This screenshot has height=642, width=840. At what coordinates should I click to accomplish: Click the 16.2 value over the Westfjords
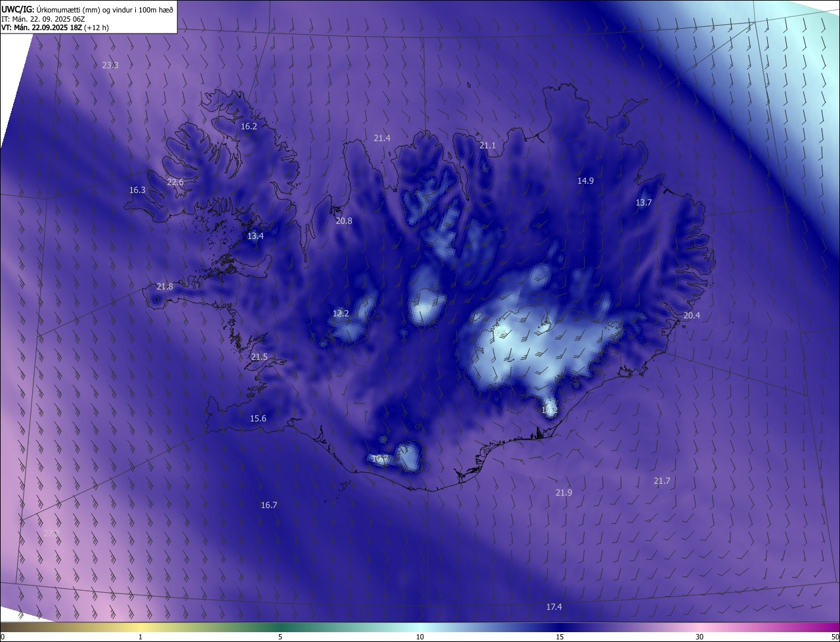pyautogui.click(x=249, y=126)
